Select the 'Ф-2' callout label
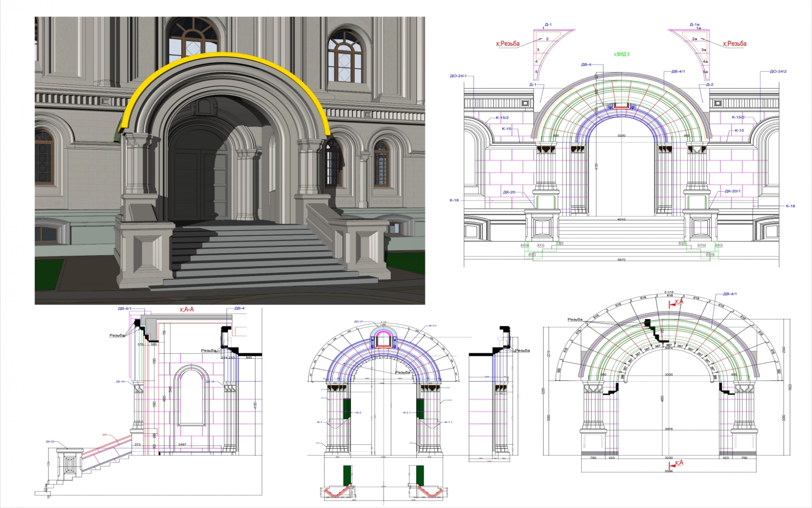Screen dimensions: 812x508 [x=358, y=413]
